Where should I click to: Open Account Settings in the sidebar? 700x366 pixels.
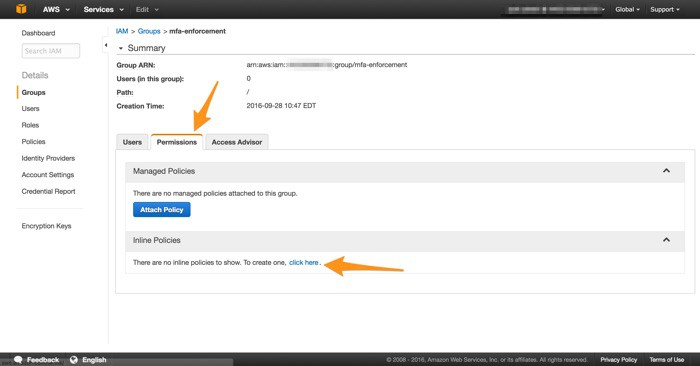[x=48, y=175]
